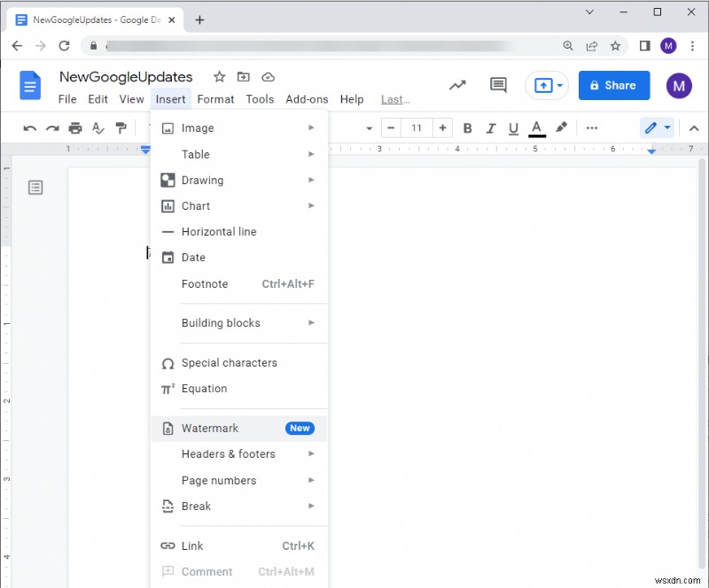709x588 pixels.
Task: Open the text color swatch
Action: [x=536, y=128]
